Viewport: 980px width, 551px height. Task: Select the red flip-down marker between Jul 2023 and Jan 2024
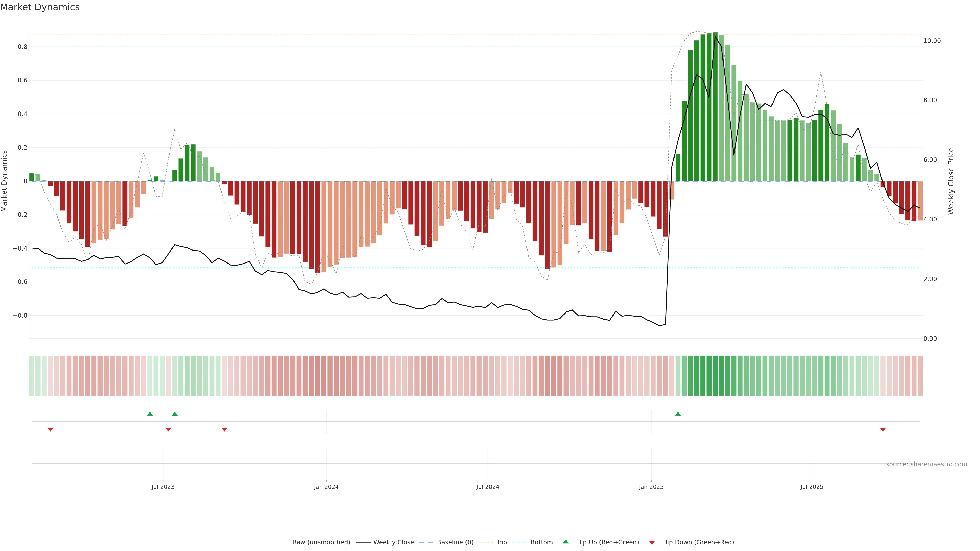pyautogui.click(x=224, y=429)
